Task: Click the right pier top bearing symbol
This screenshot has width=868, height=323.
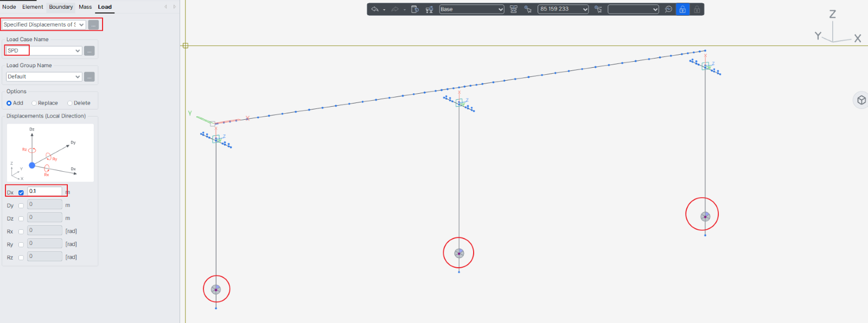Action: (705, 66)
